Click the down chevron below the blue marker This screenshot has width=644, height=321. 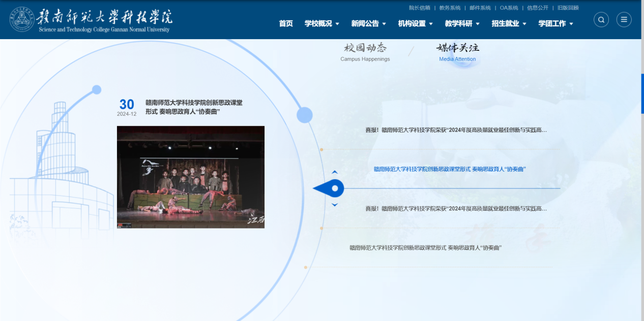[335, 205]
